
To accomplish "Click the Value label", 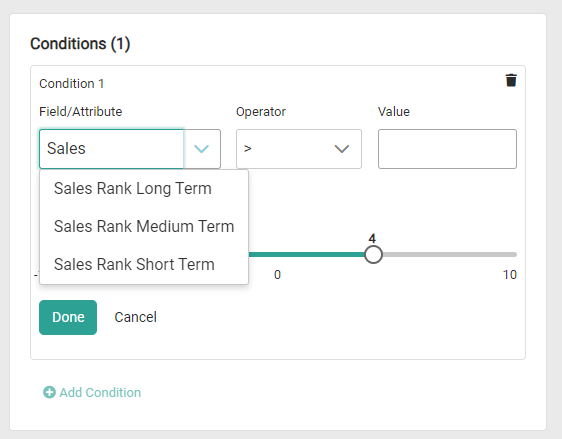I will pyautogui.click(x=394, y=112).
